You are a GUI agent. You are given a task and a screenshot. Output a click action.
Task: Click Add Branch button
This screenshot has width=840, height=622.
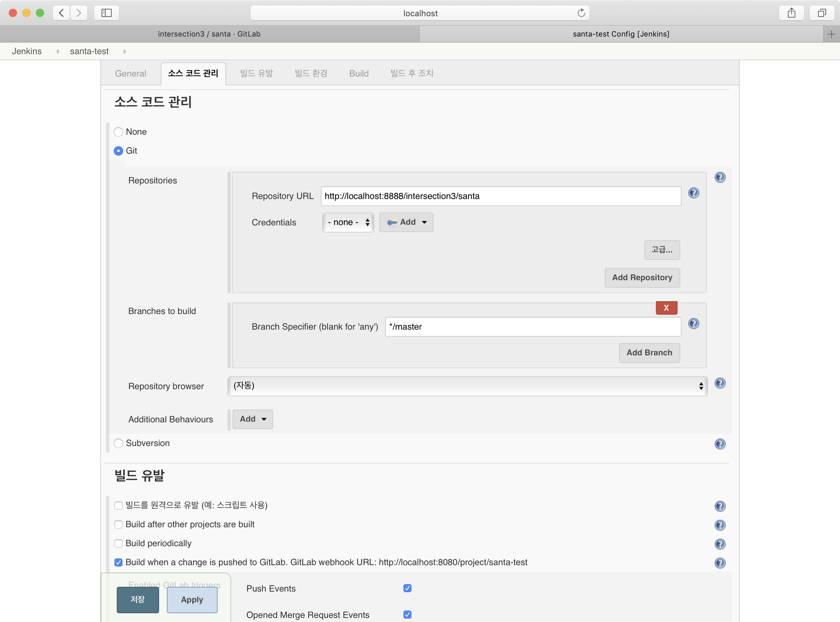[649, 353]
